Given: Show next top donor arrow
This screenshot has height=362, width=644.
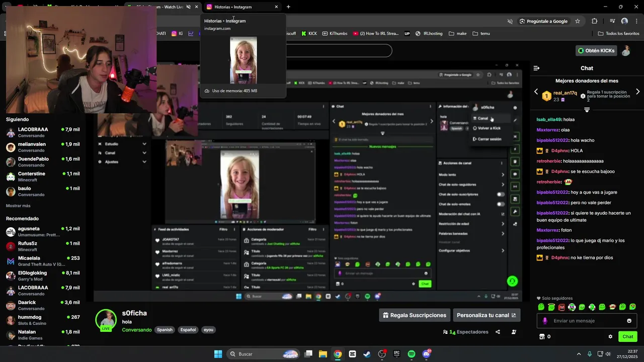Looking at the screenshot, I should (x=637, y=92).
